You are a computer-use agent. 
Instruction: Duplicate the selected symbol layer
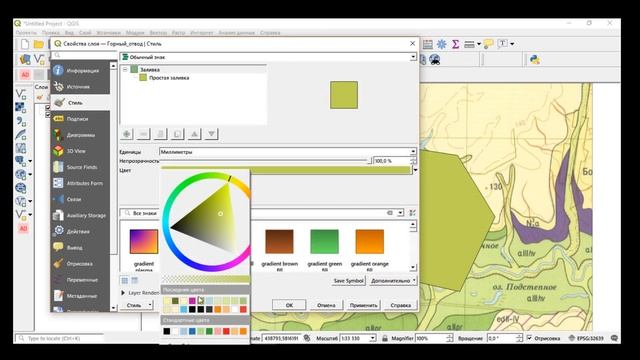[x=177, y=134]
